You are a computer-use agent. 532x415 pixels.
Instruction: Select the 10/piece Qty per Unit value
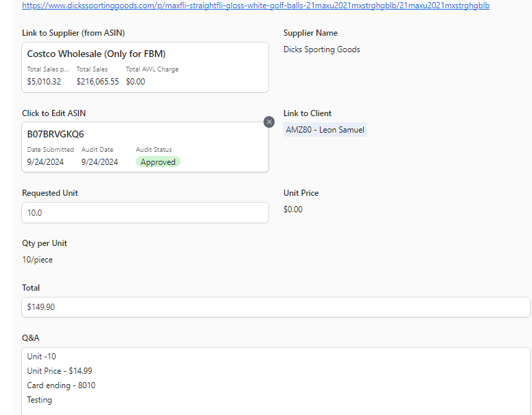(x=37, y=260)
